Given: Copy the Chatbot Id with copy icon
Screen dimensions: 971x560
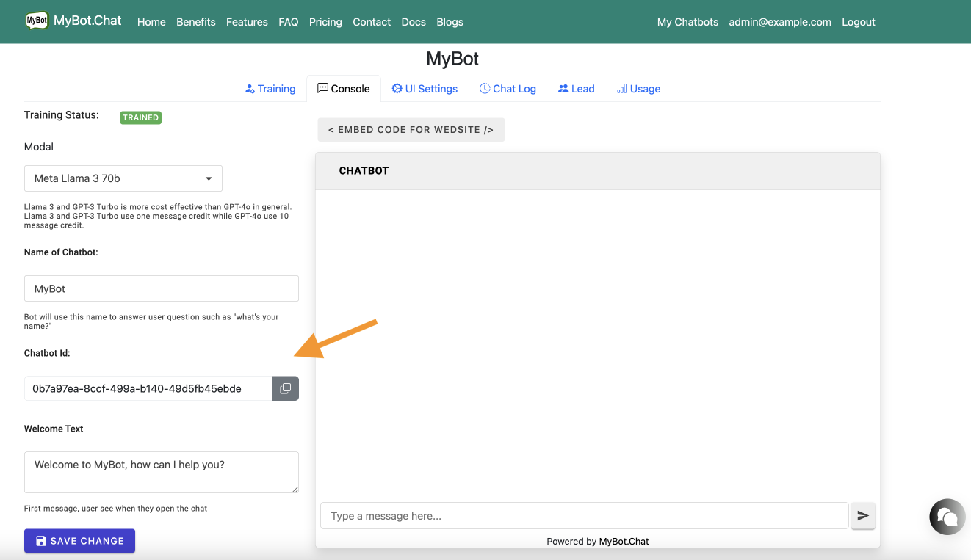Looking at the screenshot, I should [x=285, y=388].
